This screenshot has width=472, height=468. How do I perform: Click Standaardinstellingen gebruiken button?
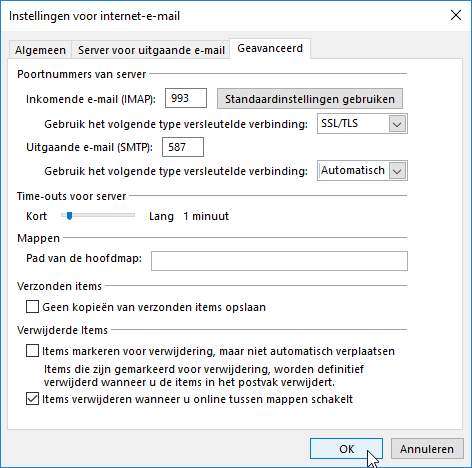tap(310, 99)
